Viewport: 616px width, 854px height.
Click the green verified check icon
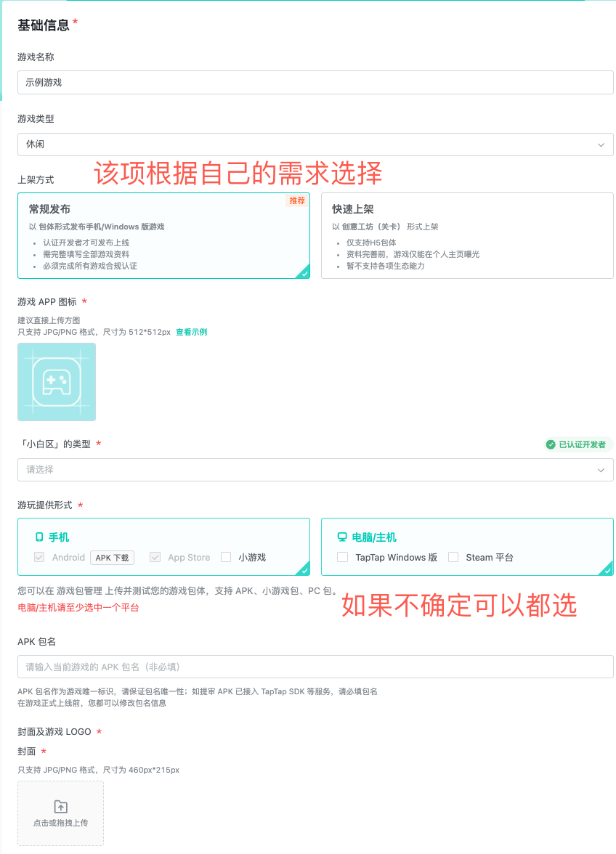551,444
